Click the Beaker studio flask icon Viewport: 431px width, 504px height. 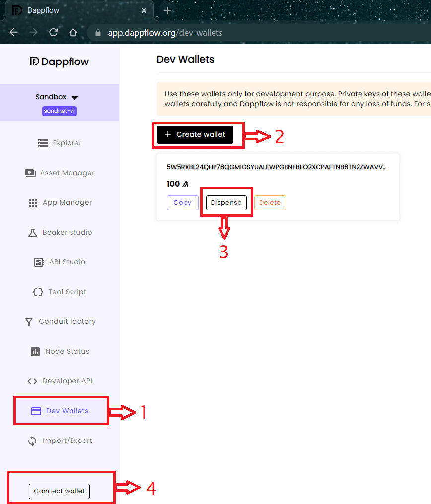click(x=33, y=232)
